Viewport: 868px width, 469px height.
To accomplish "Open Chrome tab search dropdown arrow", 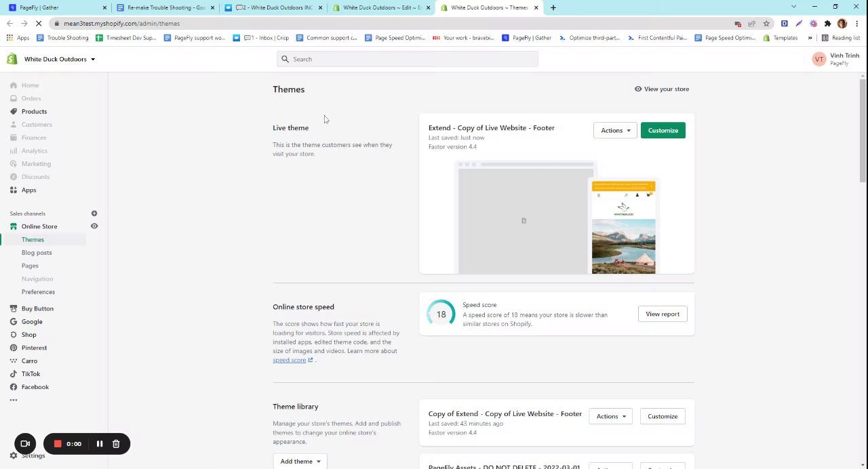I will coord(794,7).
